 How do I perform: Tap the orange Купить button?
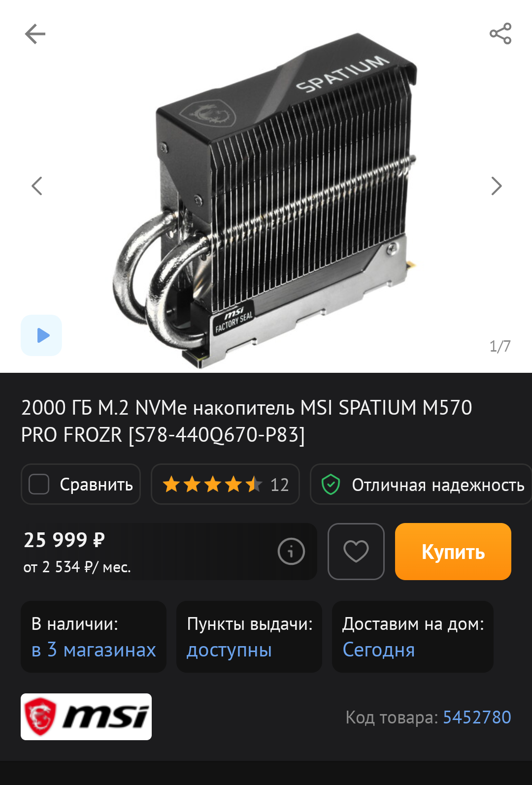click(x=453, y=552)
